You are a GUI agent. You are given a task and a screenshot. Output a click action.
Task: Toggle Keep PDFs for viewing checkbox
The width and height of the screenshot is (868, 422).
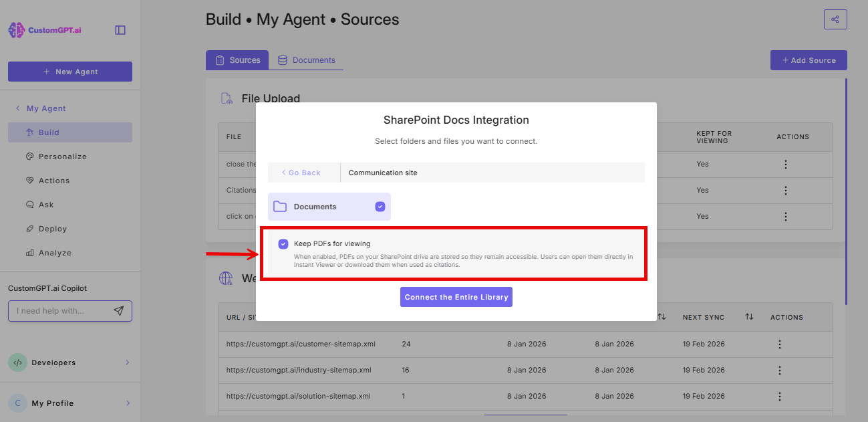pos(283,244)
